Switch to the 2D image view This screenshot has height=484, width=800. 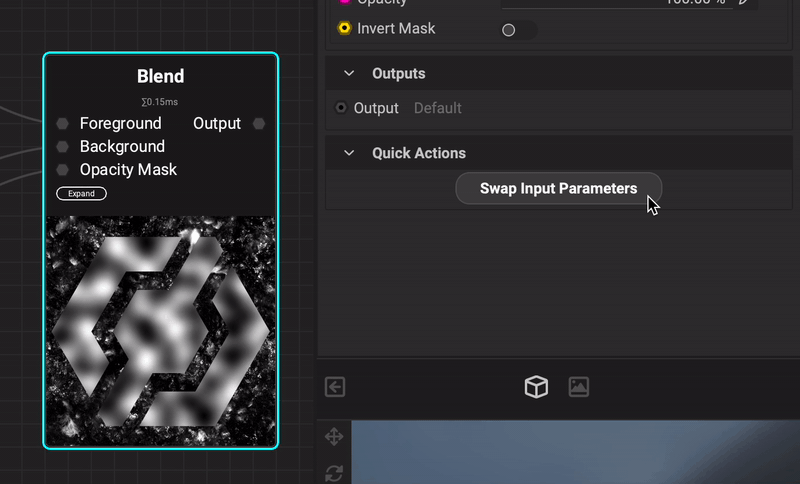[x=579, y=387]
